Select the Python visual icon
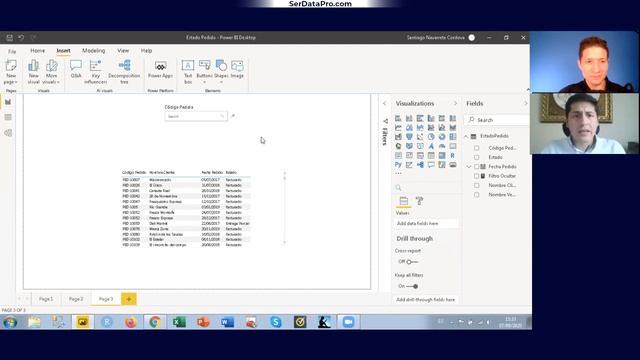 click(398, 165)
